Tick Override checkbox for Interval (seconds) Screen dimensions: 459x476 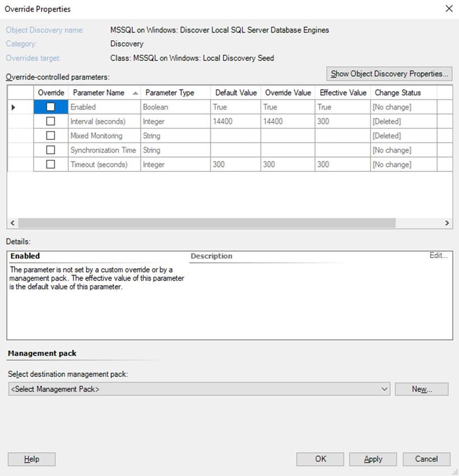[x=50, y=121]
